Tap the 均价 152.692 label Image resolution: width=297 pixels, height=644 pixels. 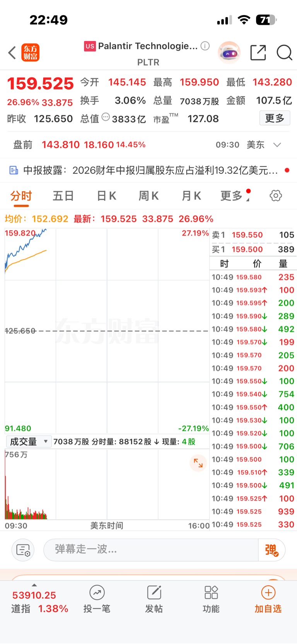(x=36, y=219)
